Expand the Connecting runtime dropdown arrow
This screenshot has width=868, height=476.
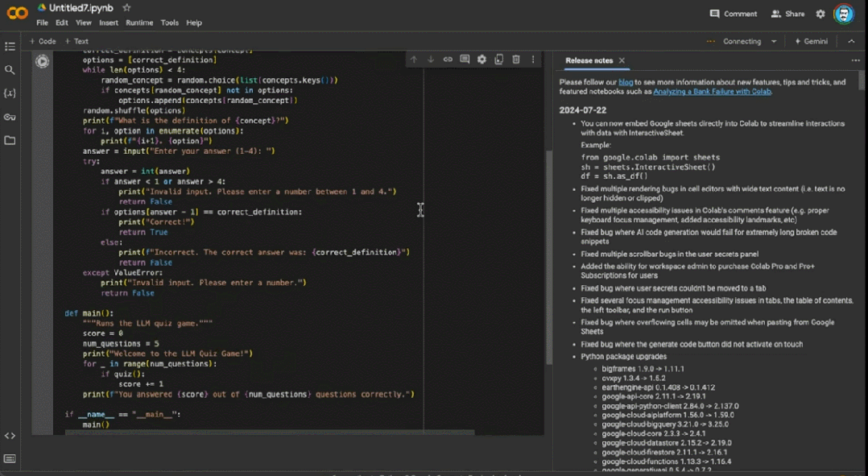point(774,41)
